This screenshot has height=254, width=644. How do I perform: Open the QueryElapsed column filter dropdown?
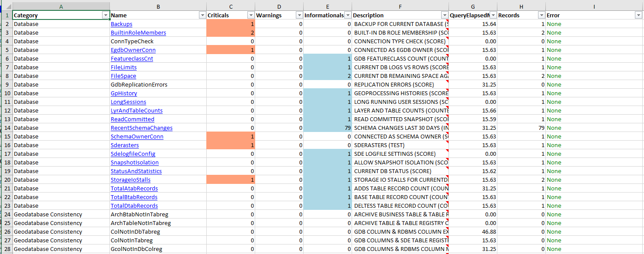click(493, 15)
